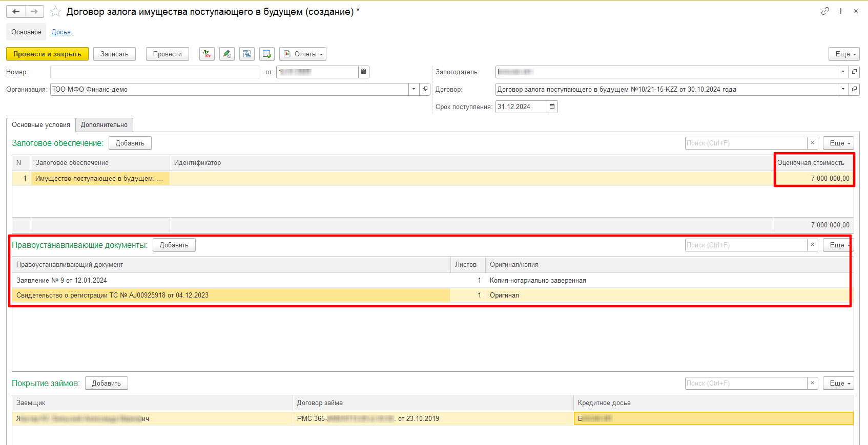Click create-based-on icon with green arrow
Screen dimensions: 868x445
tap(267, 54)
